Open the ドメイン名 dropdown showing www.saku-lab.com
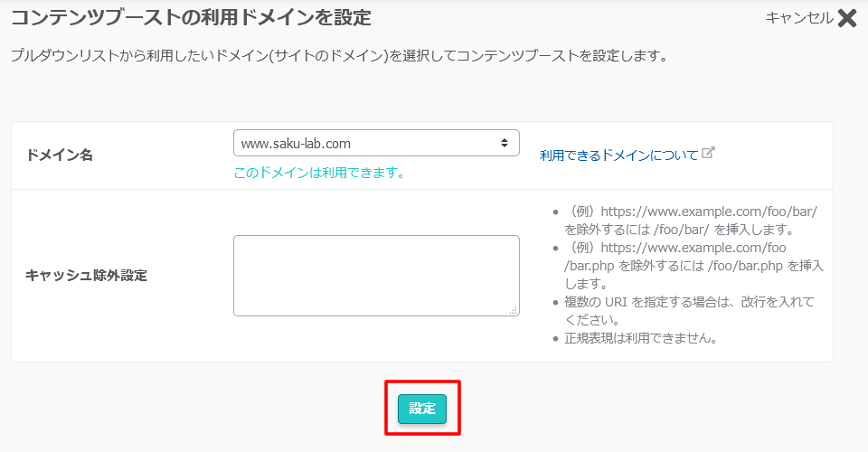The width and height of the screenshot is (868, 452). click(376, 144)
